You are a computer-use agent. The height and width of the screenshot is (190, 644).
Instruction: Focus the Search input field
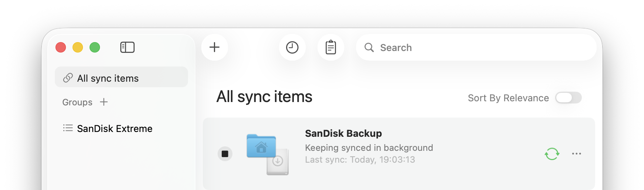[481, 48]
